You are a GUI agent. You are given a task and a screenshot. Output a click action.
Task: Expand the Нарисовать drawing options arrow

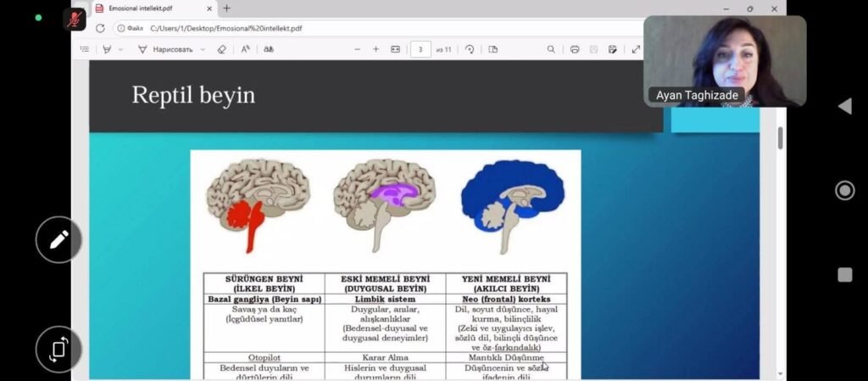point(203,49)
